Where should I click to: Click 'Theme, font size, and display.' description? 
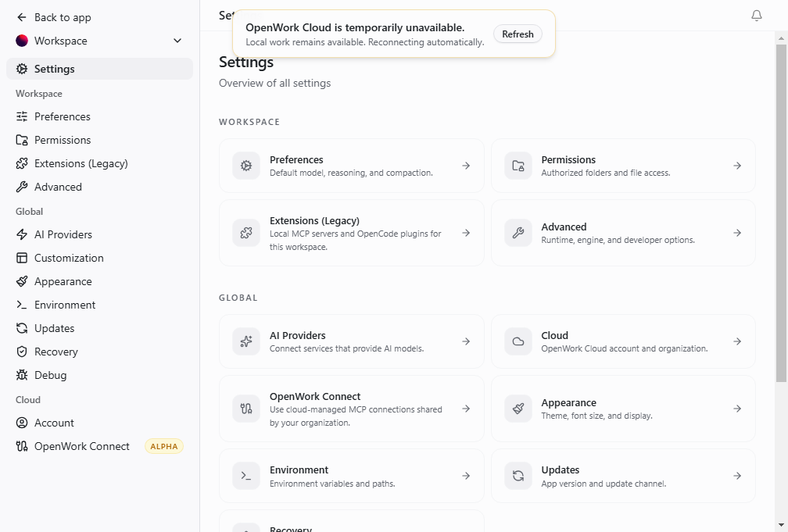(x=596, y=416)
